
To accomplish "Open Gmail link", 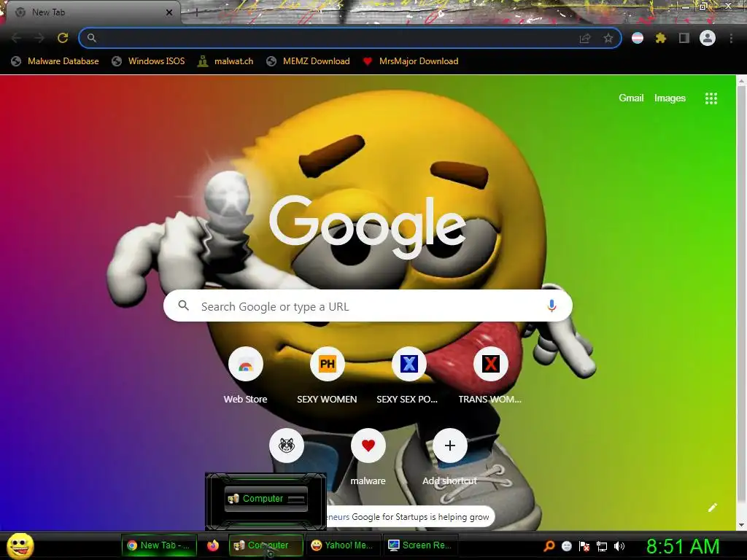I will (631, 98).
